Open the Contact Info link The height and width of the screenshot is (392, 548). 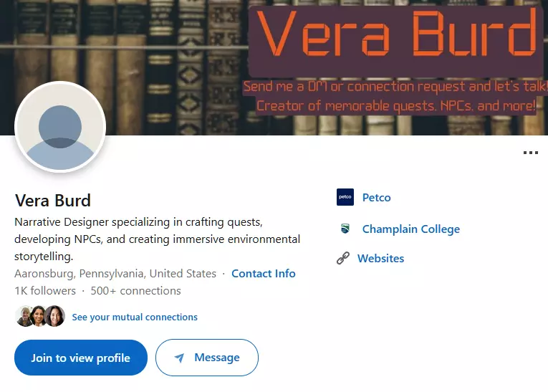[x=264, y=274]
